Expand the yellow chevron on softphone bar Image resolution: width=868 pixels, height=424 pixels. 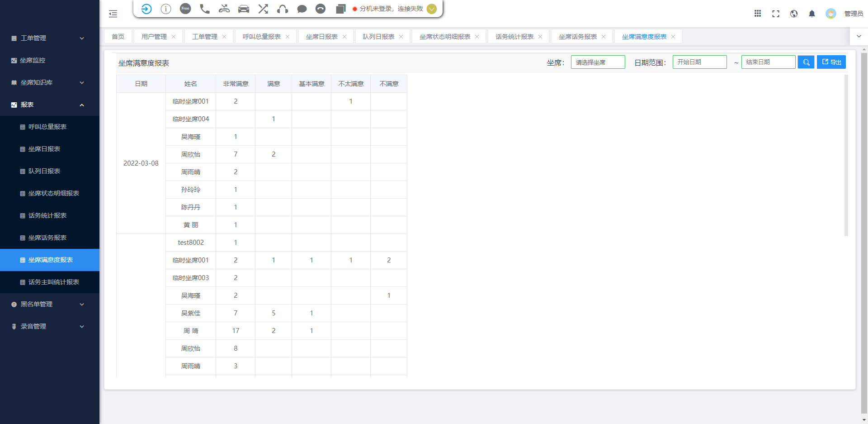[432, 9]
